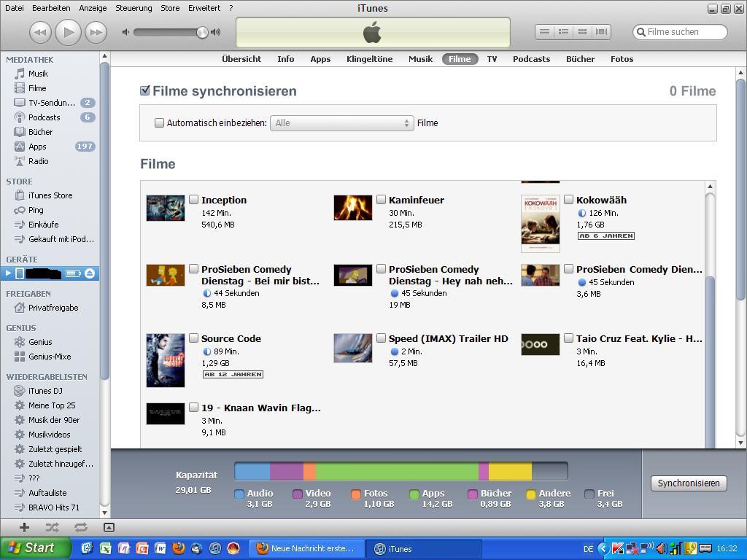Toggle shuffle playback
Image resolution: width=747 pixels, height=560 pixels.
click(x=52, y=527)
